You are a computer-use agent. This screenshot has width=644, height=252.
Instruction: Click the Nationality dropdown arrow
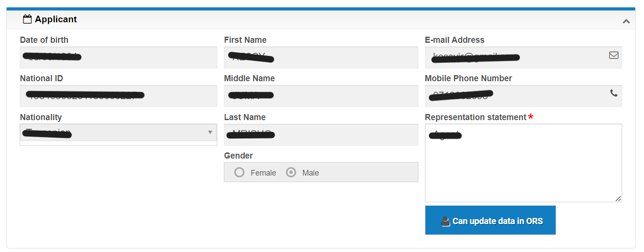(x=210, y=133)
